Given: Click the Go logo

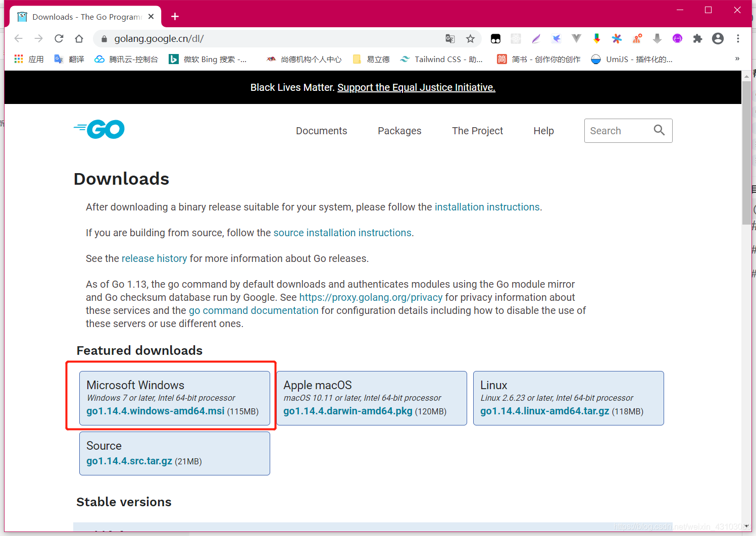Looking at the screenshot, I should tap(99, 129).
